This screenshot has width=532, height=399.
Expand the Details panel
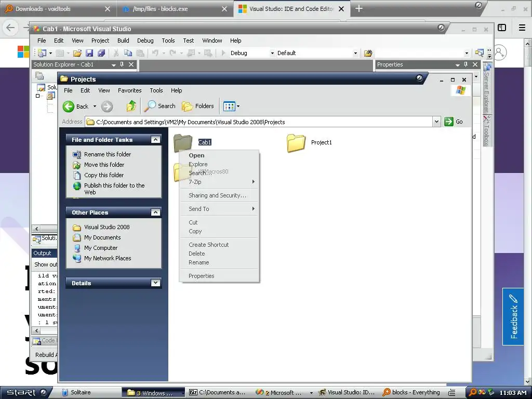(155, 283)
